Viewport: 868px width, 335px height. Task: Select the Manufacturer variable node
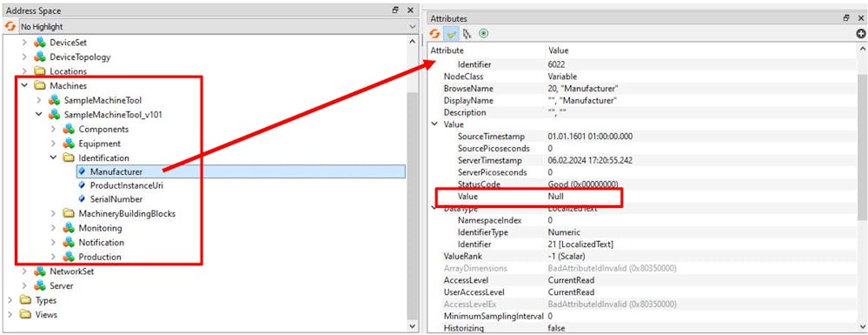(241, 172)
